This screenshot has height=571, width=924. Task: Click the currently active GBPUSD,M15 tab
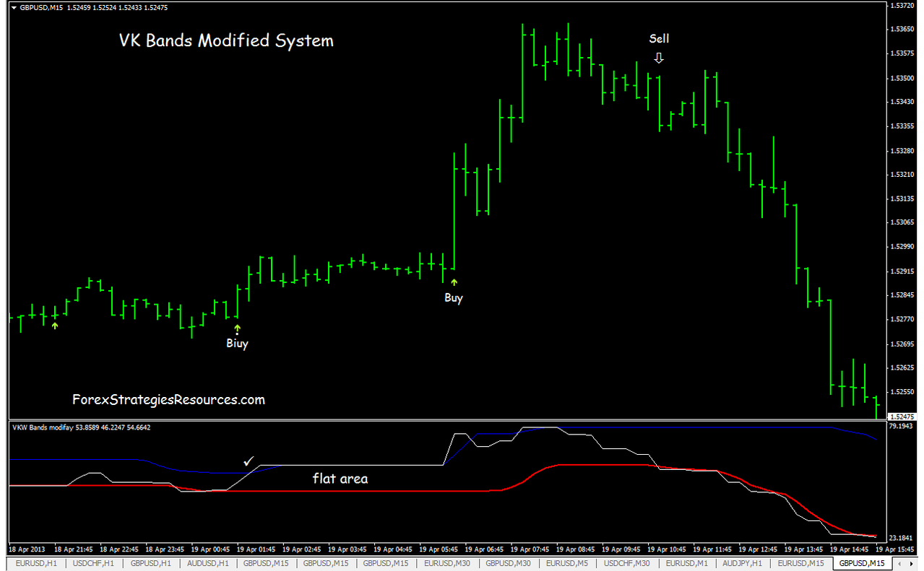coord(863,563)
